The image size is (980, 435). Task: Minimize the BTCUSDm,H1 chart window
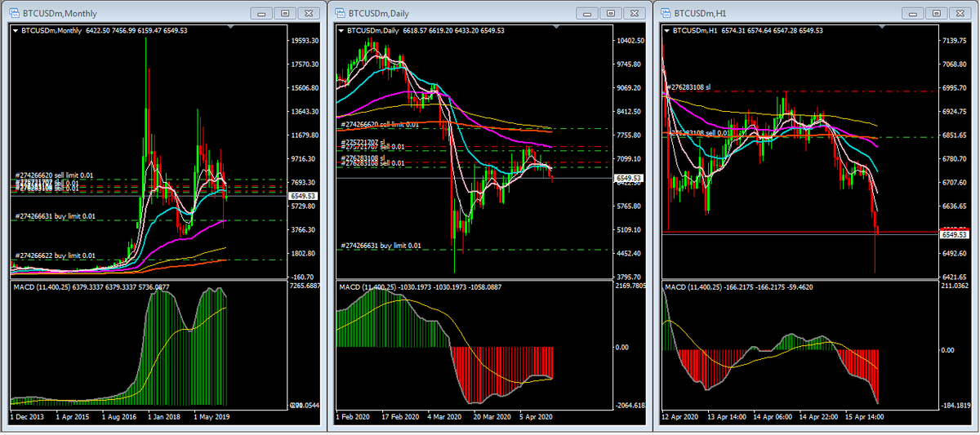pos(915,13)
